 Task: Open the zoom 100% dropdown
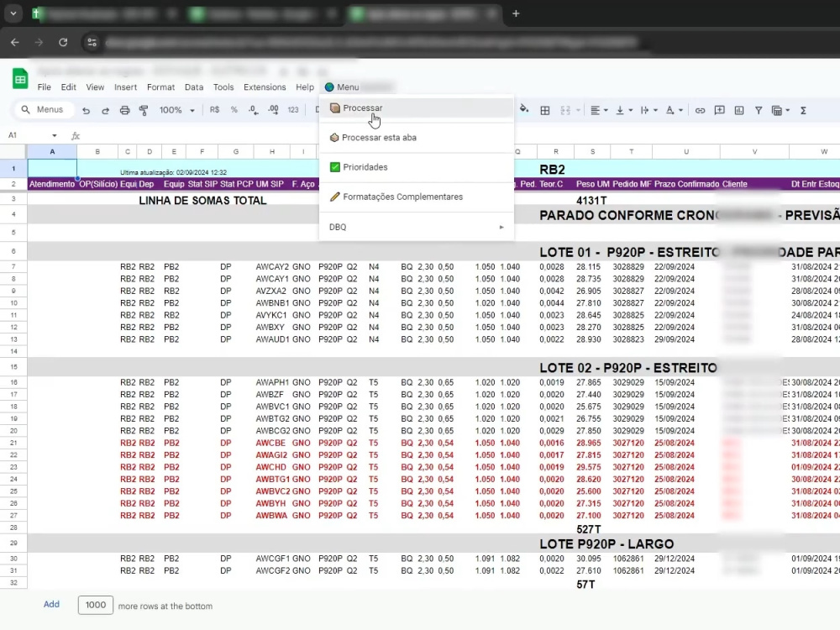click(176, 110)
